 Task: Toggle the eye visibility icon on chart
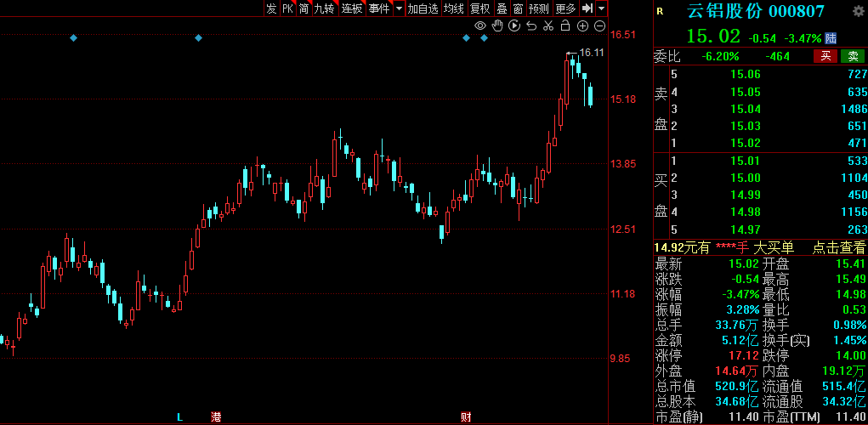coord(480,25)
